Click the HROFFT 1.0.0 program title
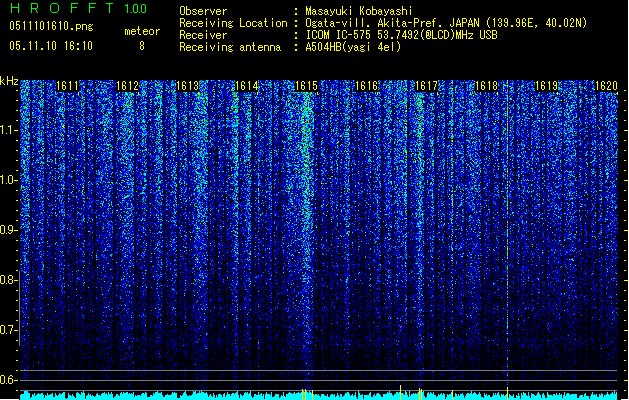 (79, 8)
